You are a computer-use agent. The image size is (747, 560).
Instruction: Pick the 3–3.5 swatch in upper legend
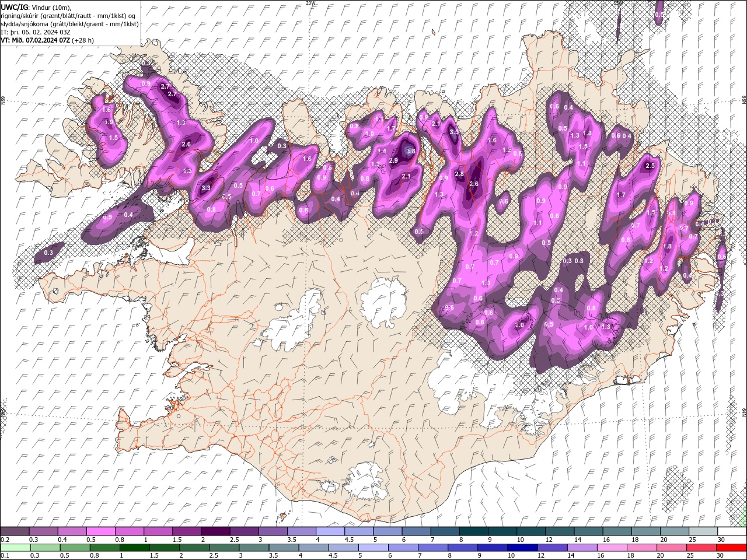pos(273,531)
